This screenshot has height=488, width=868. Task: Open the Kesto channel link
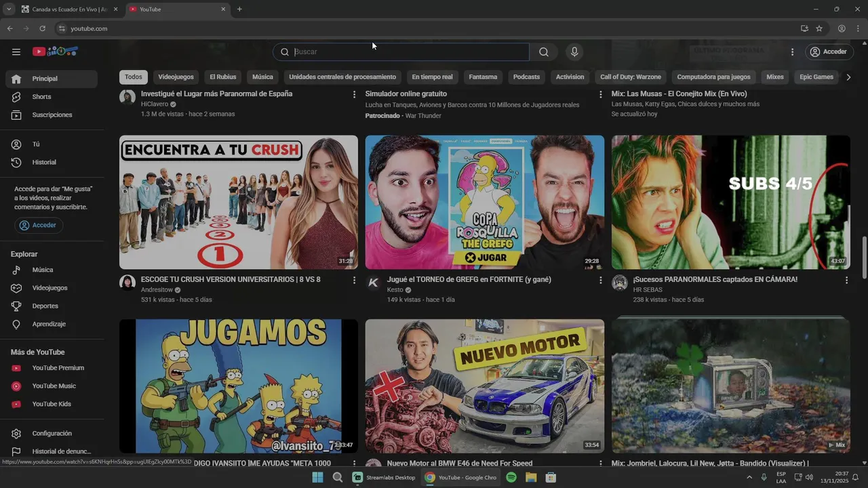(395, 290)
